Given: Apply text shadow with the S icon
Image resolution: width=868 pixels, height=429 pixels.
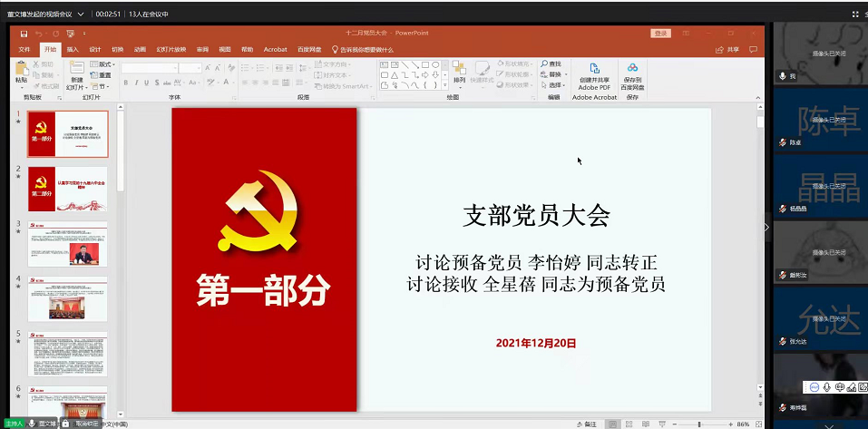Looking at the screenshot, I should pos(157,83).
